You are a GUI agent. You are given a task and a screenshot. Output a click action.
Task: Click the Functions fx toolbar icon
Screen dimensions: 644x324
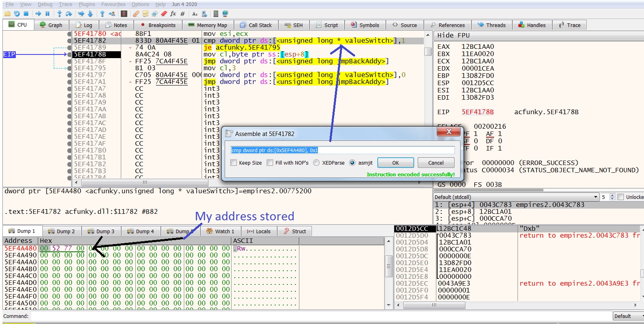[173, 14]
